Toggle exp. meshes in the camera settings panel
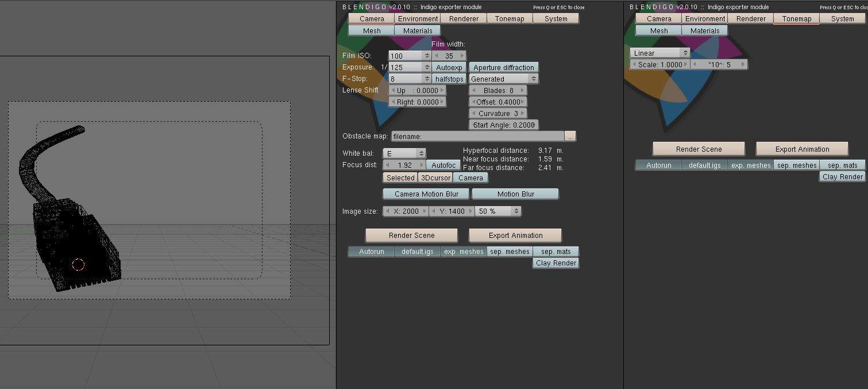868x389 pixels. tap(464, 251)
